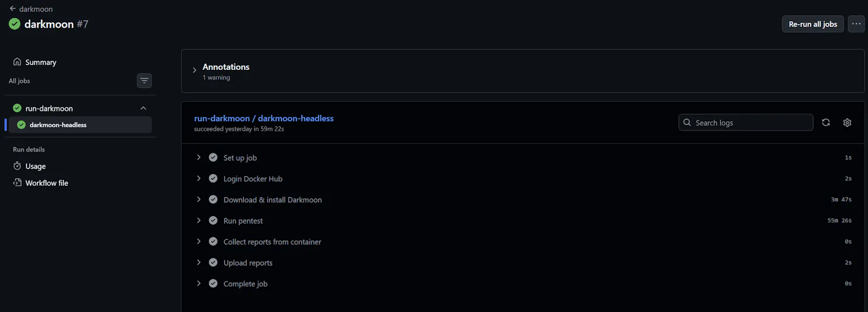Click the magnifier icon in Search logs
This screenshot has height=312, width=868.
point(687,122)
